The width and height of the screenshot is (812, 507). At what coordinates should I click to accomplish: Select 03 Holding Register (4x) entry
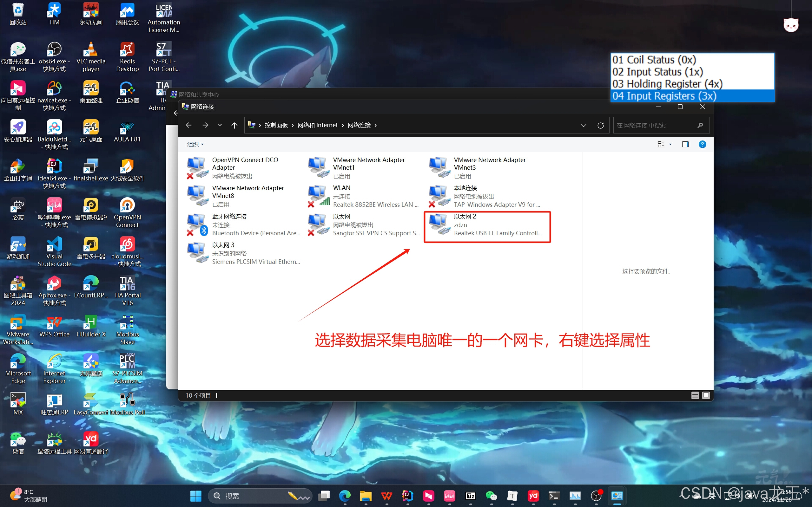coord(667,84)
